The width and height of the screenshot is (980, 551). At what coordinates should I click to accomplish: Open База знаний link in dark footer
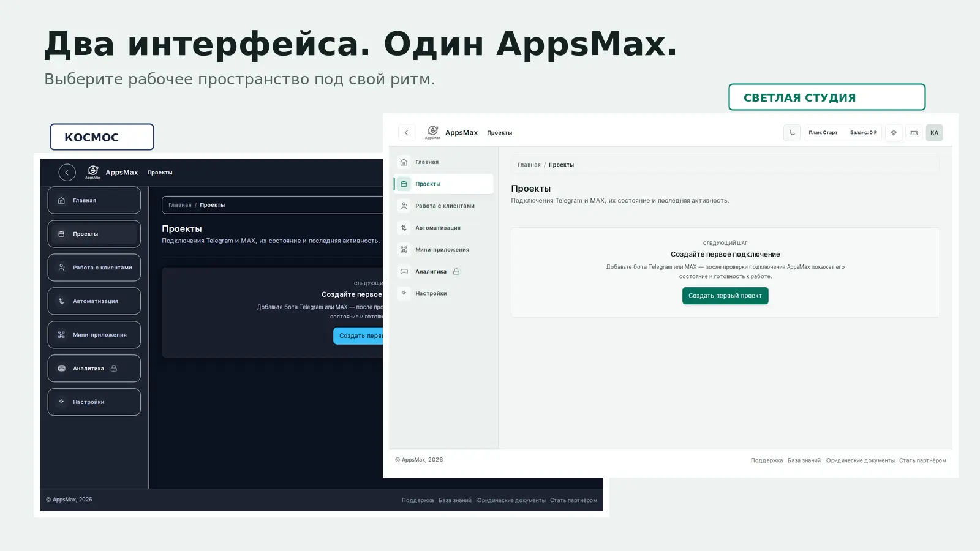[455, 500]
